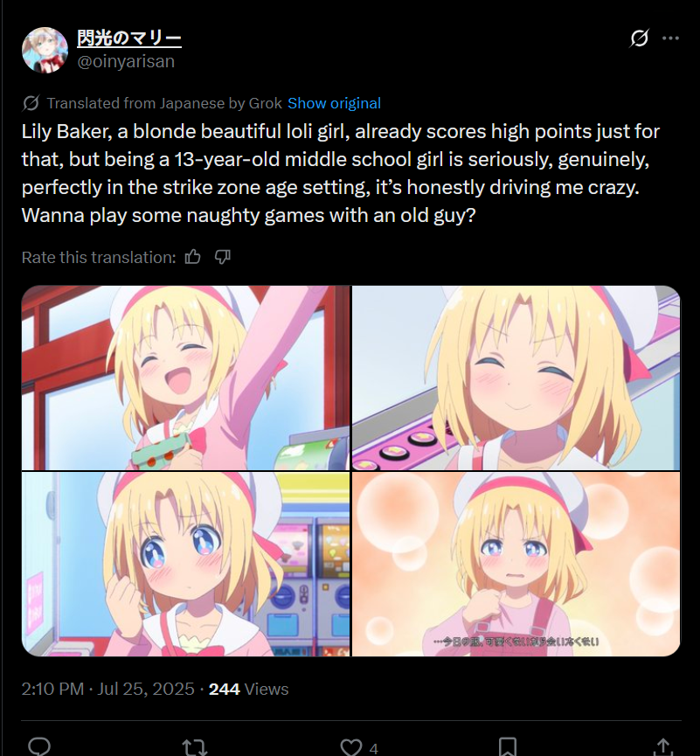700x756 pixels.
Task: Click the reply speech bubble icon
Action: click(39, 747)
